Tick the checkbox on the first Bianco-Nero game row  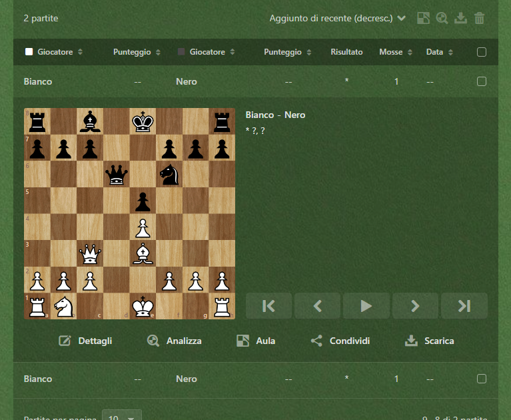(x=481, y=81)
